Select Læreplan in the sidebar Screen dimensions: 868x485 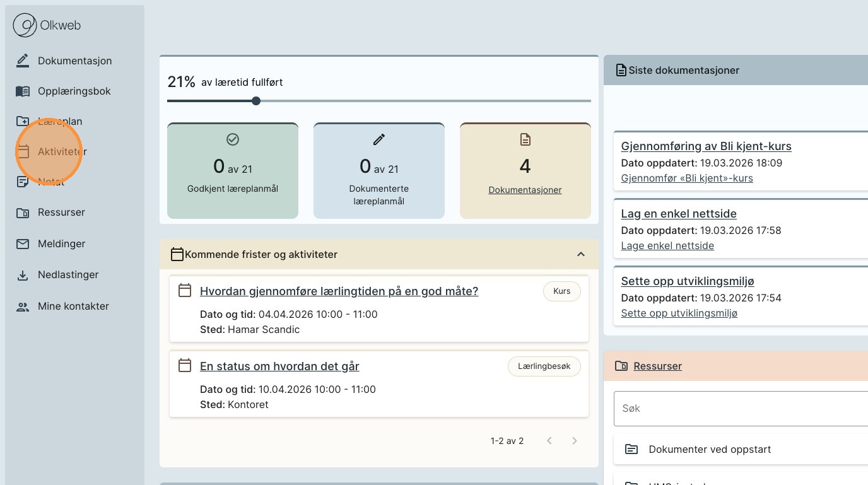[60, 122]
